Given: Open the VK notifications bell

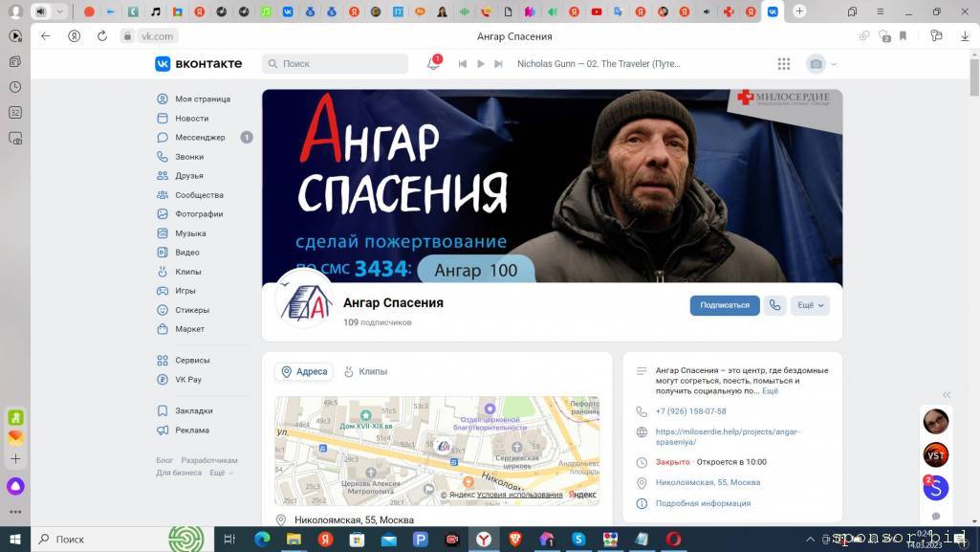Looking at the screenshot, I should 434,63.
